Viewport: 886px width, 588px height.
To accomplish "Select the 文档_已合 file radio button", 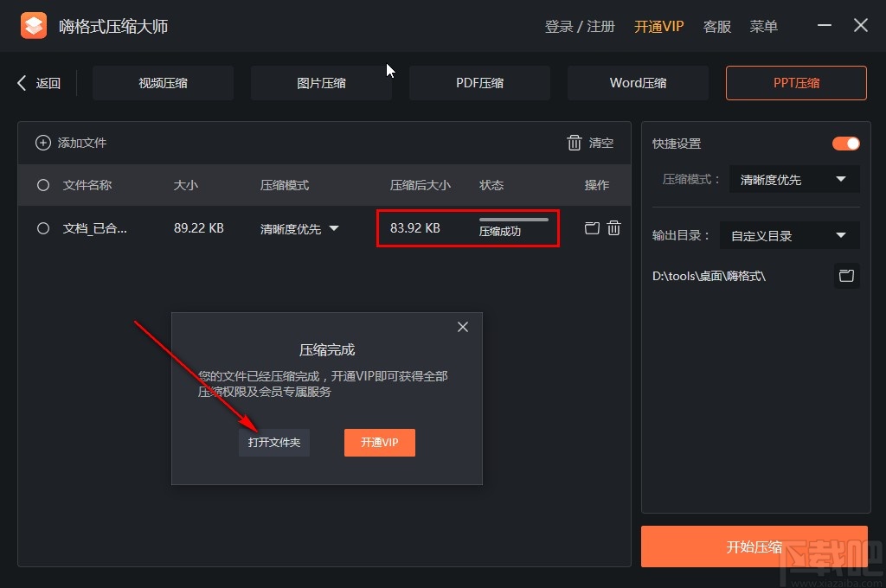I will pos(43,228).
